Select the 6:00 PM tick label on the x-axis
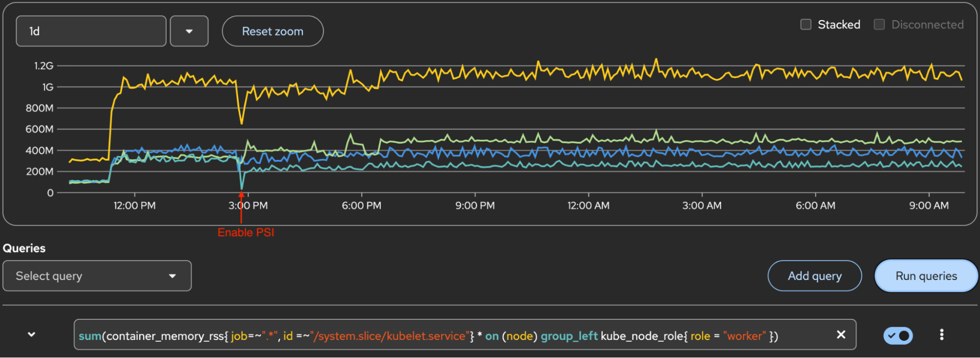Screen dimensions: 980x358 click(361, 205)
